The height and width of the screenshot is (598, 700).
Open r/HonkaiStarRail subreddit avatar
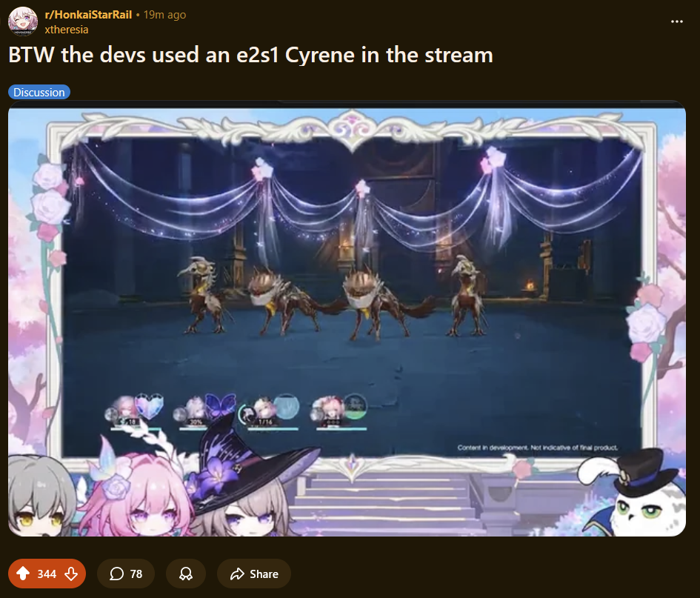(23, 21)
